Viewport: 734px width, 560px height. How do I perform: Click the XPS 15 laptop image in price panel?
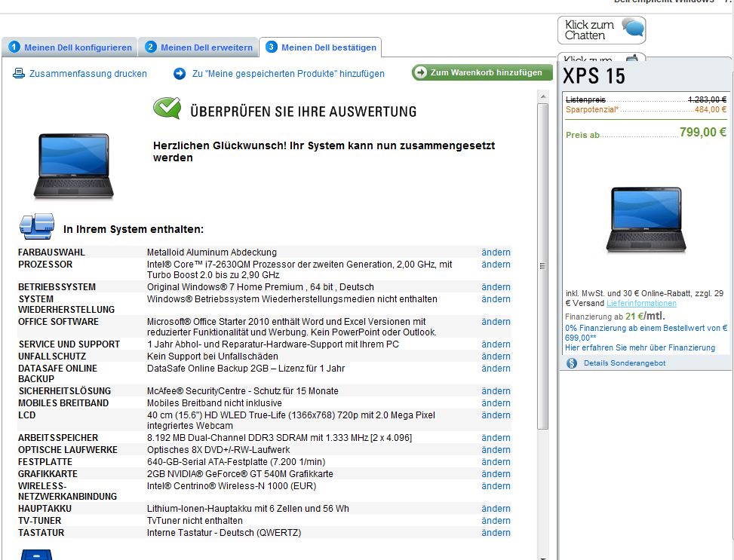tap(646, 219)
